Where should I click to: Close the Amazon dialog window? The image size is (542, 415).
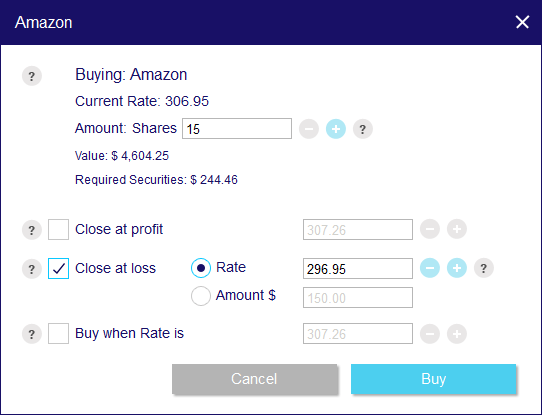click(522, 22)
